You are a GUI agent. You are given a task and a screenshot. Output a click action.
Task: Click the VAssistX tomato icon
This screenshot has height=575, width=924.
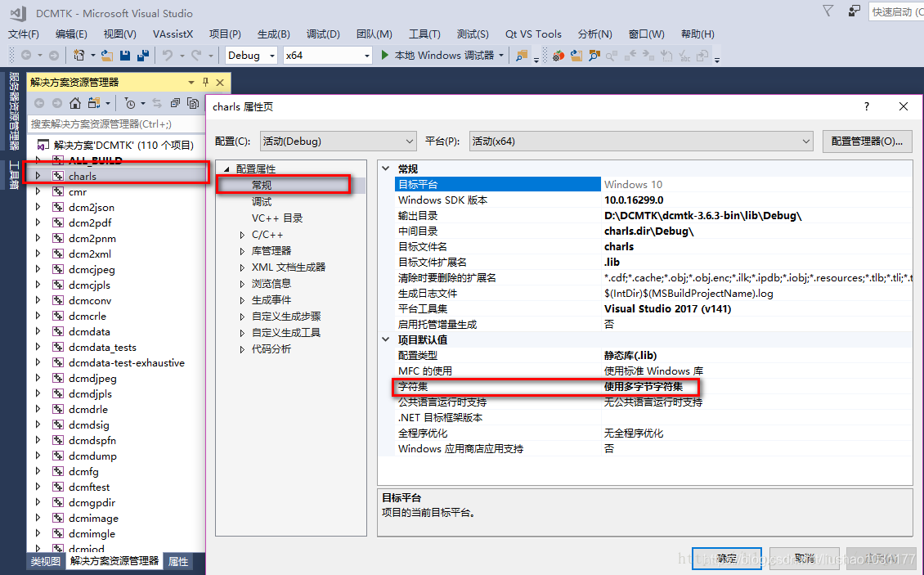coord(558,56)
